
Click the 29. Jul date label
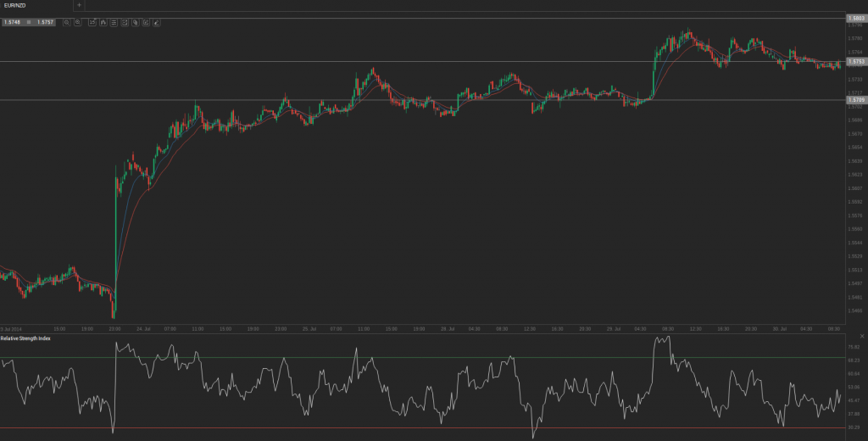point(614,328)
